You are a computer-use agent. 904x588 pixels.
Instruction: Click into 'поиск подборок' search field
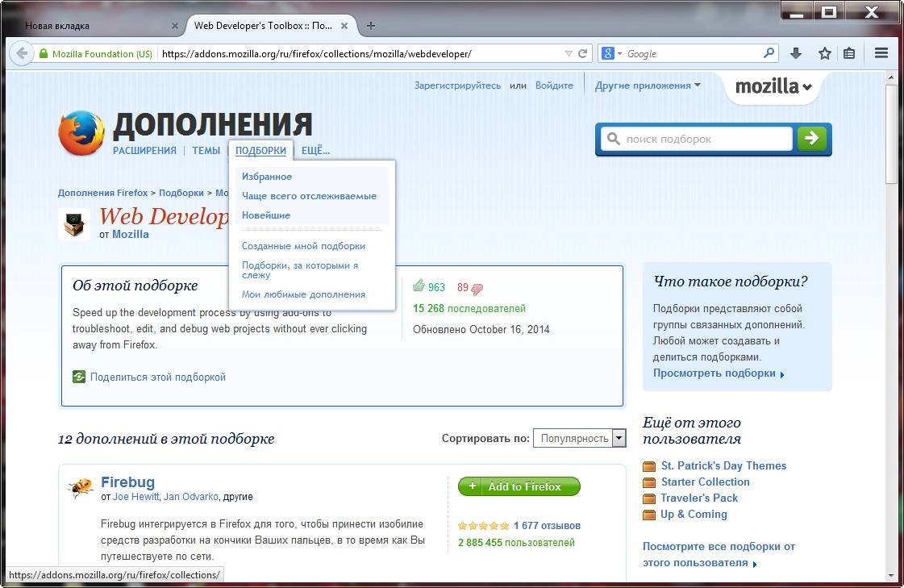coord(697,139)
